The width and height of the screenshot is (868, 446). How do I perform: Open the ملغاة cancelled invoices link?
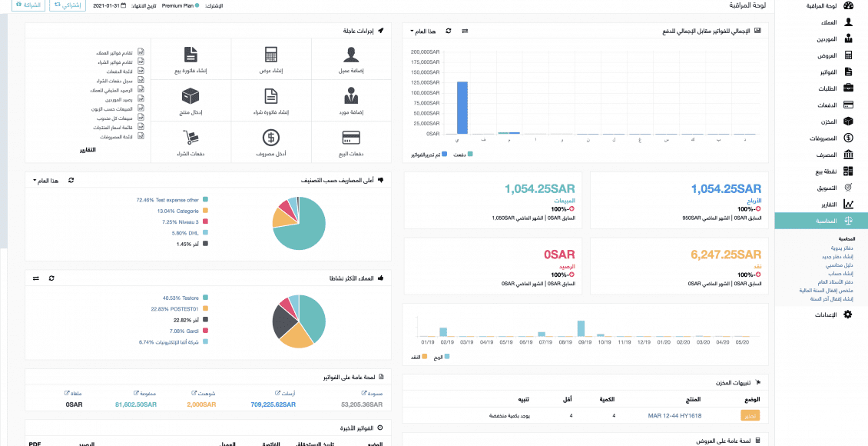(73, 394)
